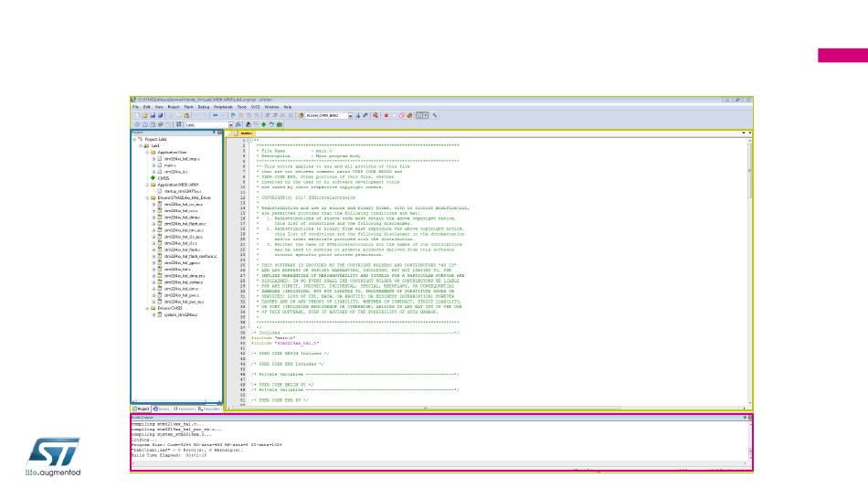868x489 pixels.
Task: Open the Project menu
Action: (x=174, y=107)
